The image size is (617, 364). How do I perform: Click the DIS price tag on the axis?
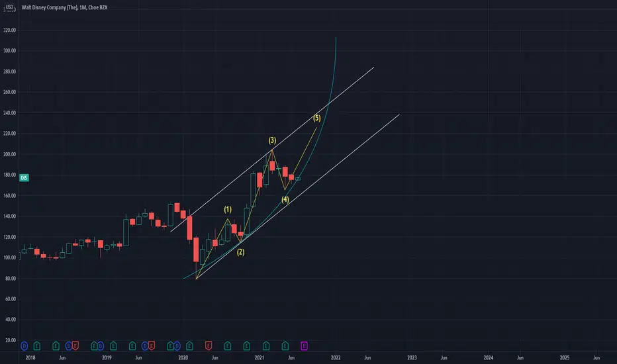(24, 178)
